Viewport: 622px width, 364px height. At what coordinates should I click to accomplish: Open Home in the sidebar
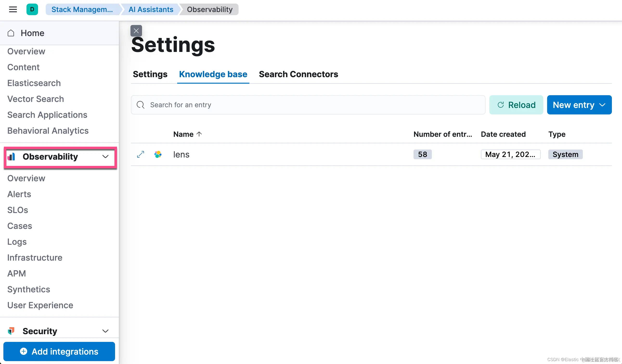(x=32, y=33)
